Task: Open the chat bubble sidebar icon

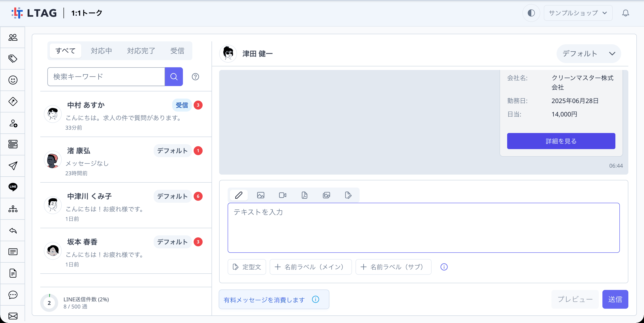Action: 13,295
